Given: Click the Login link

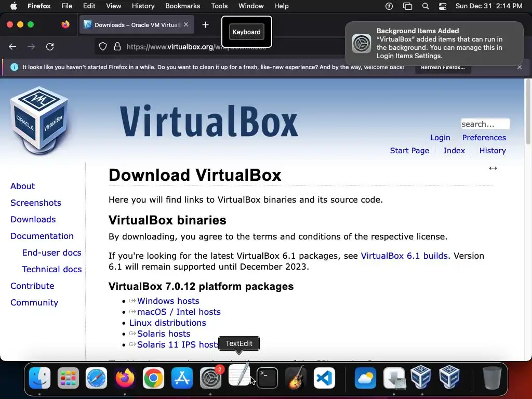Looking at the screenshot, I should [x=440, y=138].
